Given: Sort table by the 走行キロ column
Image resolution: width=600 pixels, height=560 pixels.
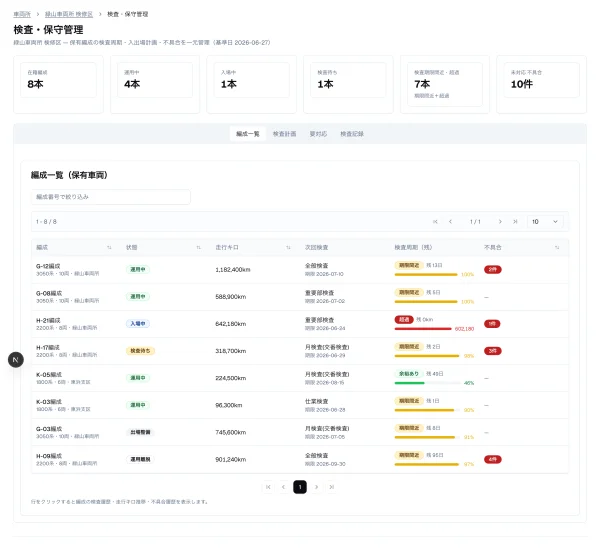Looking at the screenshot, I should [x=288, y=248].
